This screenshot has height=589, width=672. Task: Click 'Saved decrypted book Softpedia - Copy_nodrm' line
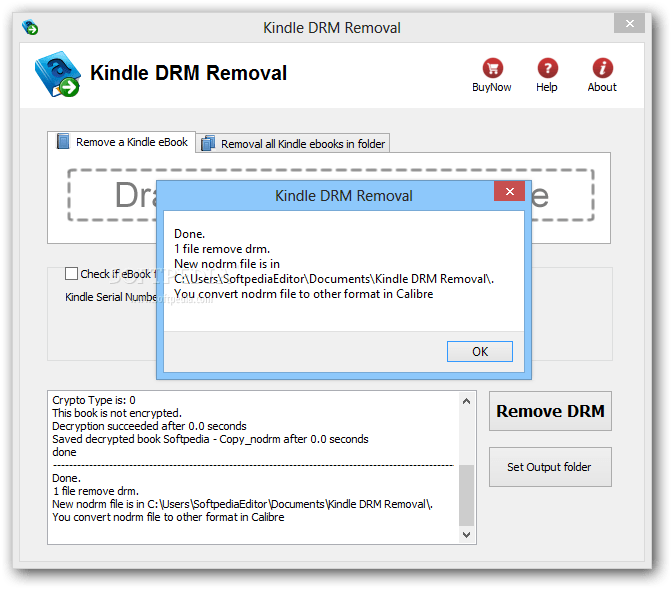pos(210,439)
